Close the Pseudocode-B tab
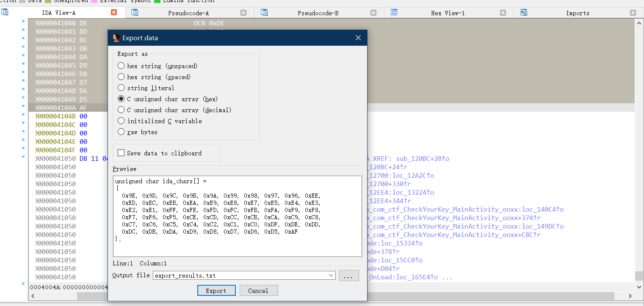Screen dimensions: 644x306 (373, 13)
